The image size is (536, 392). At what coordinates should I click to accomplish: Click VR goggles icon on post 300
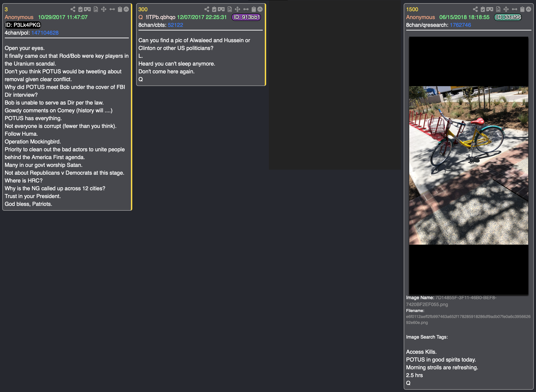click(221, 9)
